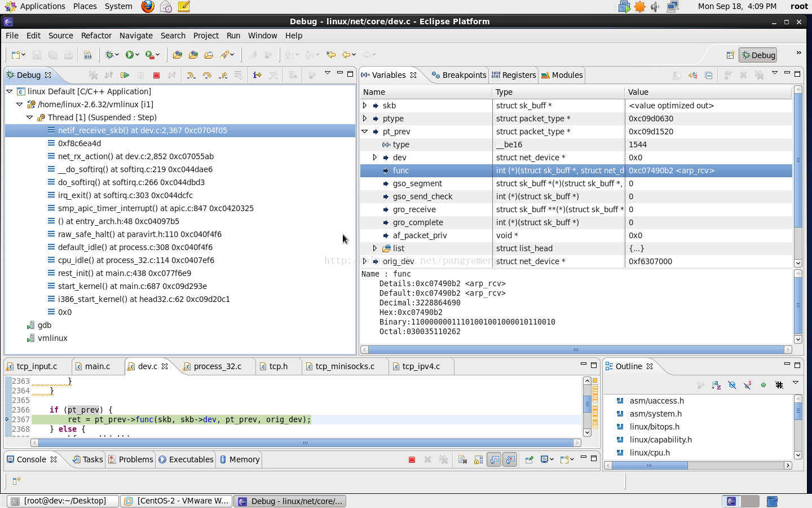Viewport: 812px width, 508px height.
Task: Switch to the Breakpoints tab
Action: pyautogui.click(x=458, y=75)
